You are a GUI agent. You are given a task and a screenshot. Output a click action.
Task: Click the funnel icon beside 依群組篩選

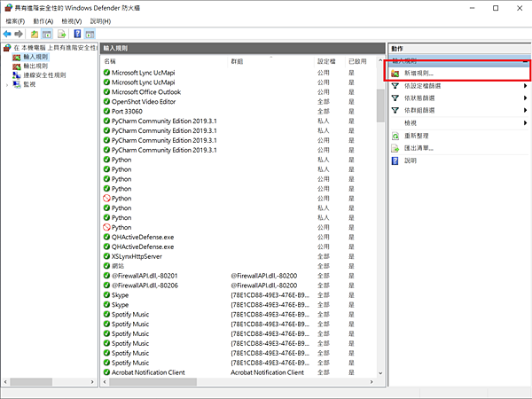pos(395,110)
